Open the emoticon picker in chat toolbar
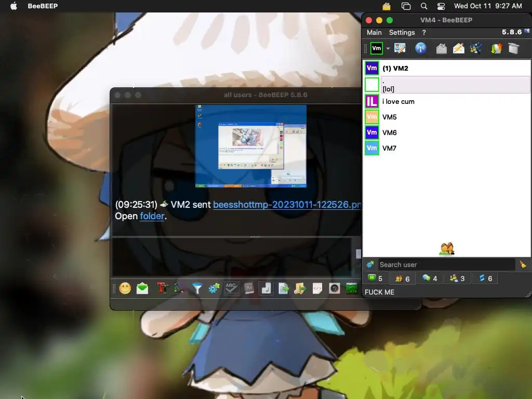The width and height of the screenshot is (532, 399). pos(125,288)
